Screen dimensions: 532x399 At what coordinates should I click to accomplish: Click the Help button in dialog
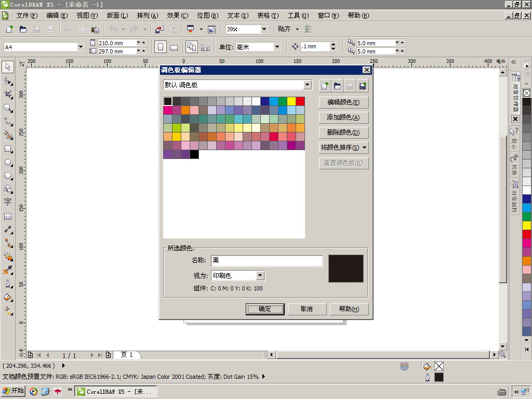[349, 309]
